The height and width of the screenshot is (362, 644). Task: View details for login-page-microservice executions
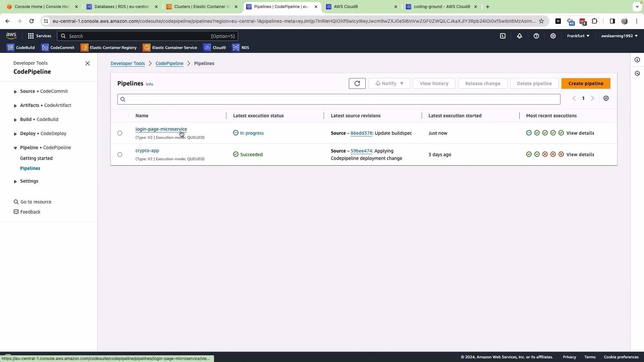(580, 133)
